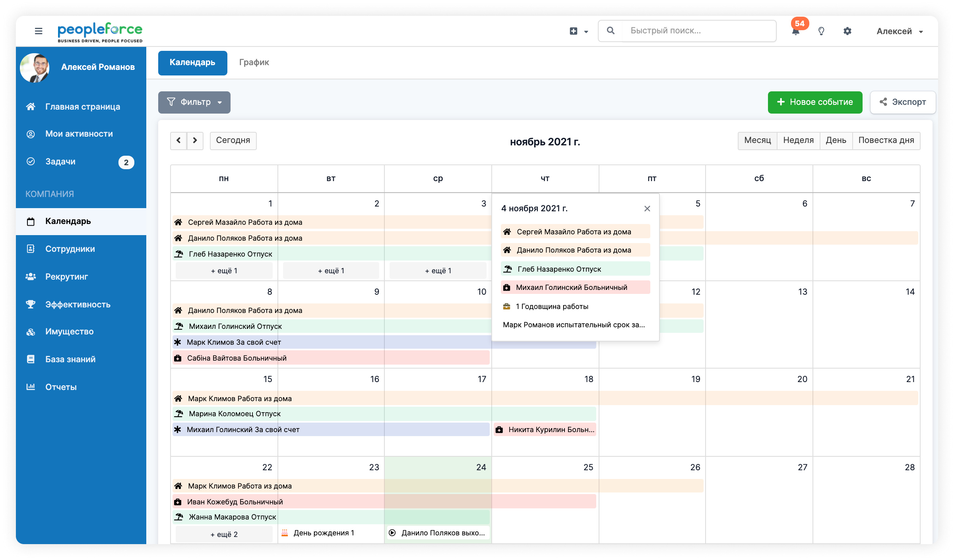The width and height of the screenshot is (954, 560).
Task: Open the settings gear icon
Action: click(x=847, y=31)
